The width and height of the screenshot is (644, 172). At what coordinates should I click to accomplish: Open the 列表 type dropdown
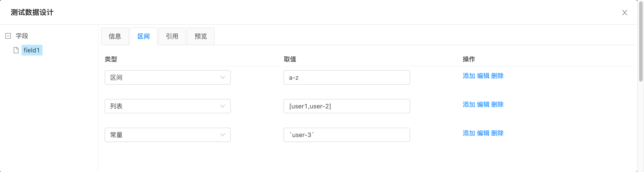[x=167, y=106]
